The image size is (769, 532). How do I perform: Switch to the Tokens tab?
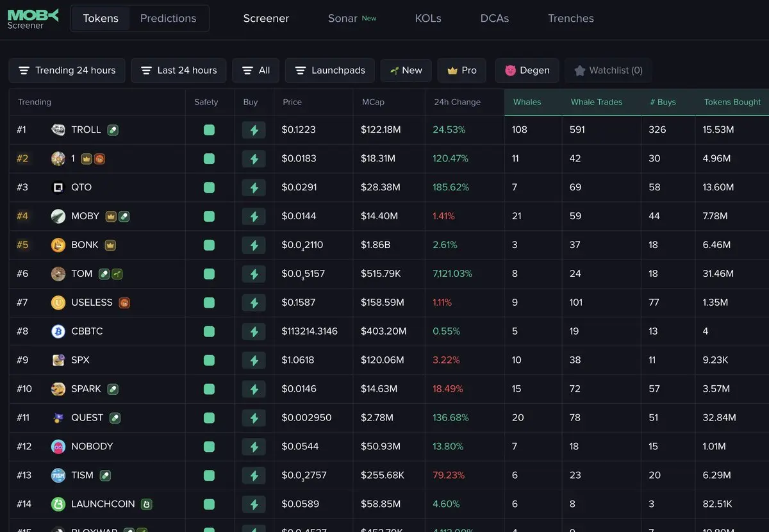[x=101, y=19]
